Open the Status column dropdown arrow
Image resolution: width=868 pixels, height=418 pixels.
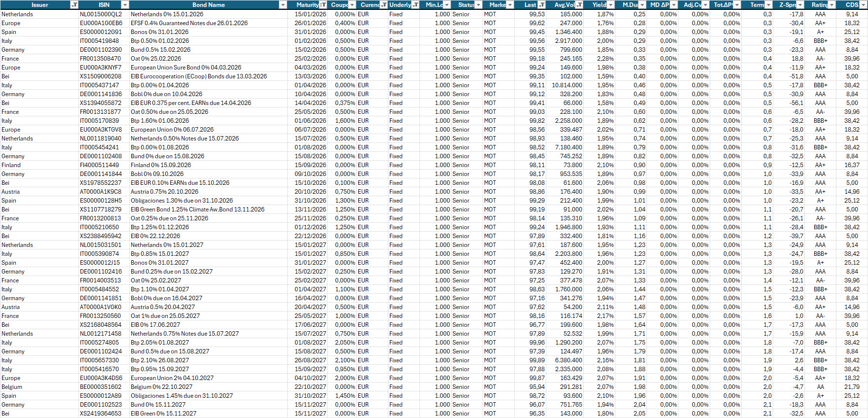coord(478,5)
